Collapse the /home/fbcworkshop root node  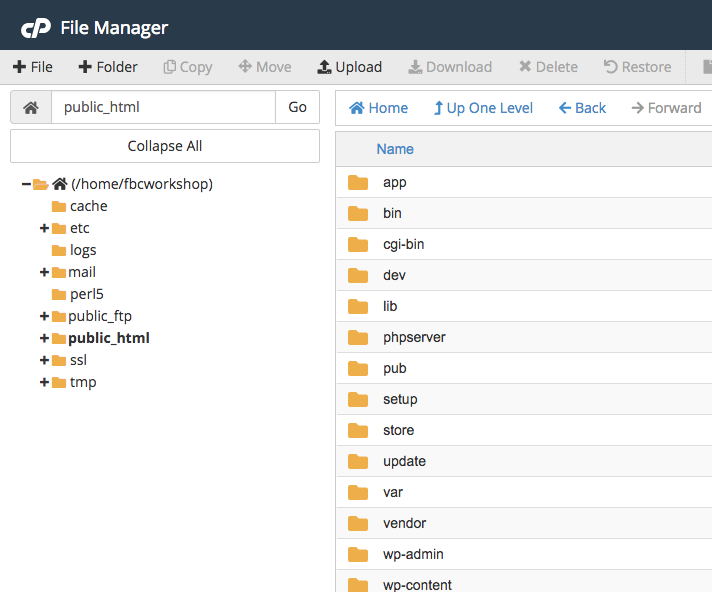click(26, 184)
